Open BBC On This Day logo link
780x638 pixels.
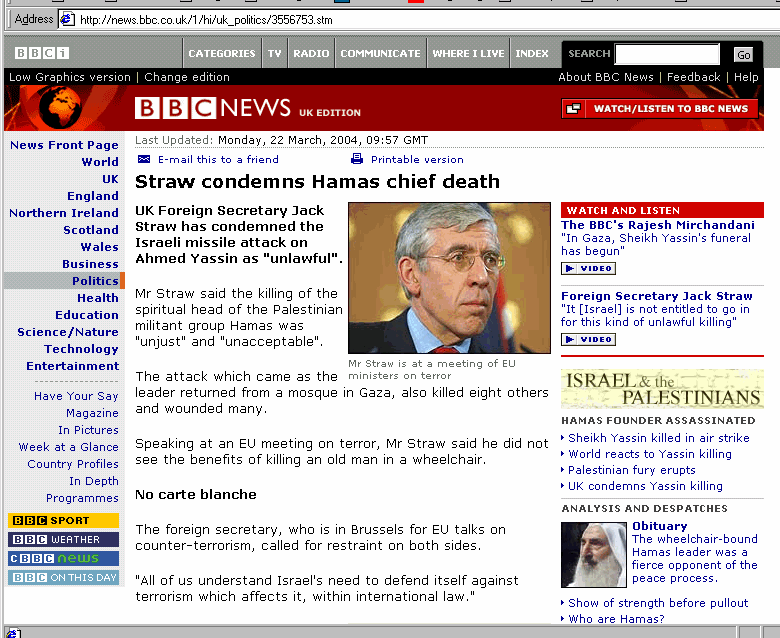(63, 577)
